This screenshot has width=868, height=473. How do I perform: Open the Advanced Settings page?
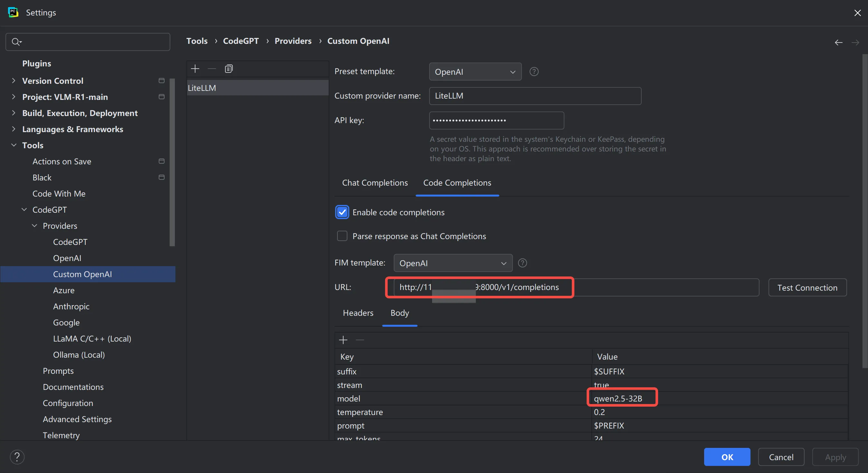77,419
